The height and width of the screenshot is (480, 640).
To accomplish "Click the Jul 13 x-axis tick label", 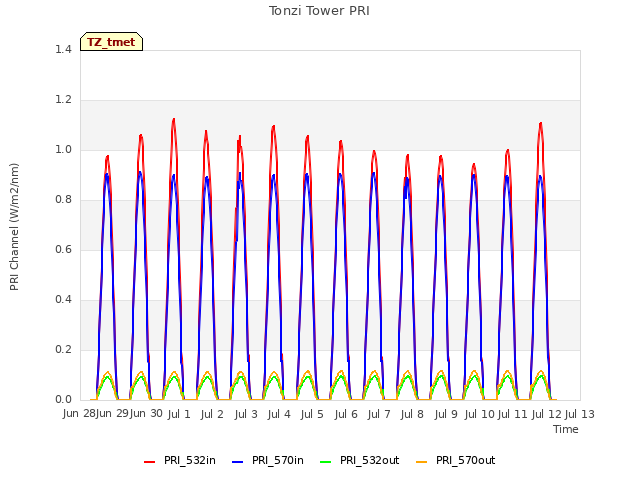I will click(x=579, y=414).
